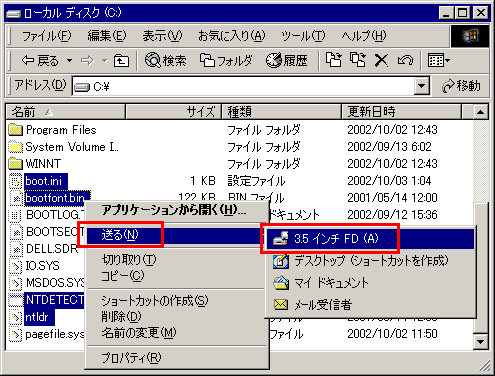This screenshot has height=376, width=495.
Task: Go up one folder level icon
Action: 121,61
